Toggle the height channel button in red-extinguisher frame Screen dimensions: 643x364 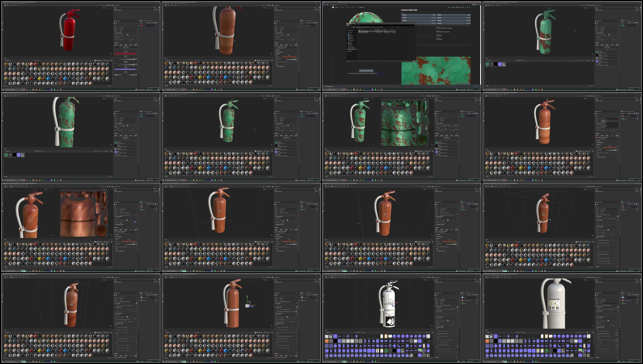pyautogui.click(x=136, y=45)
